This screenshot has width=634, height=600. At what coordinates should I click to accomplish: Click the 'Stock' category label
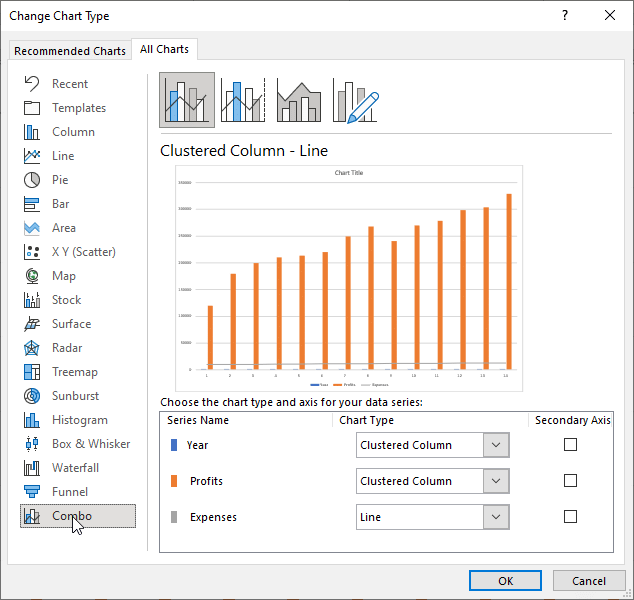coord(66,300)
